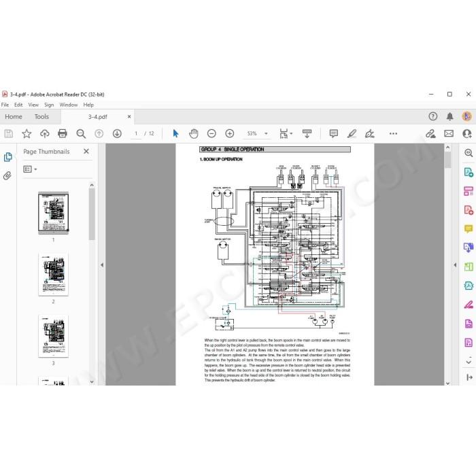Go to next page arrow
Screen dimensions: 476x476
117,133
